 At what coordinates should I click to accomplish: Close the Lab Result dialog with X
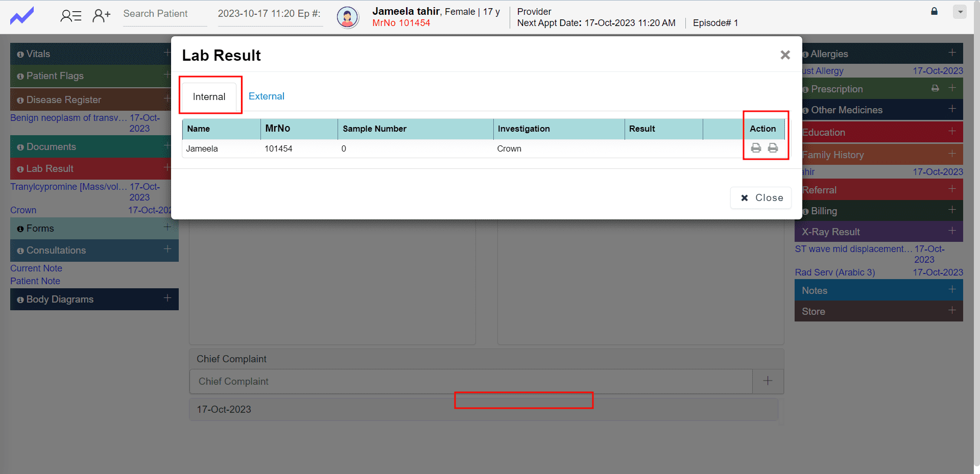click(785, 55)
